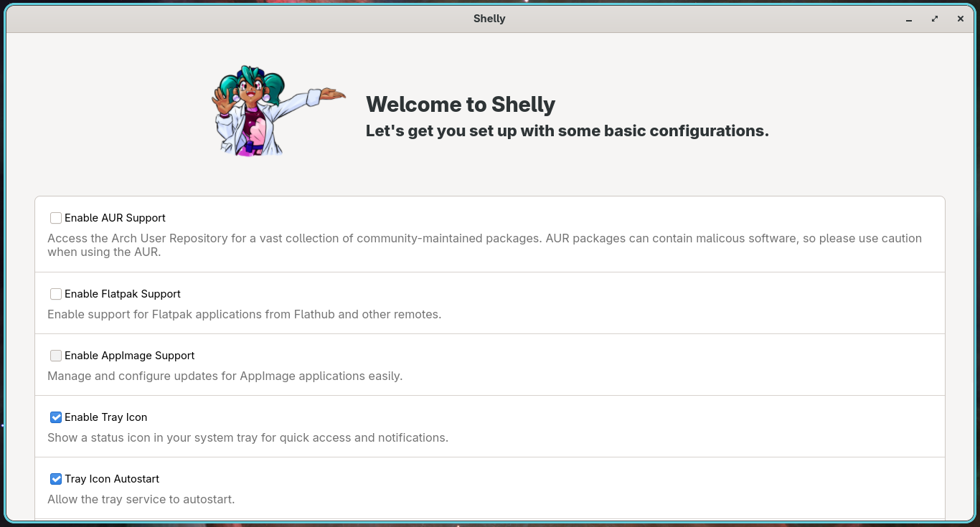Click the "Enable AUR Support" label text
The image size is (980, 527).
[x=115, y=218]
